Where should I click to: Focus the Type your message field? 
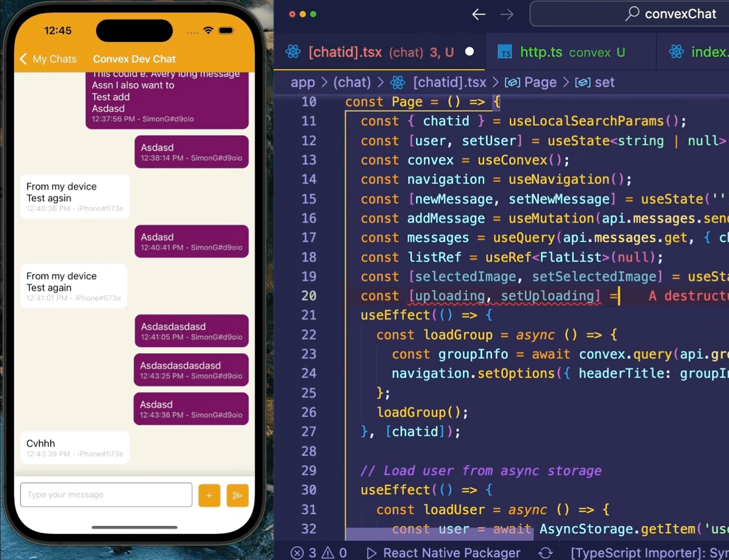click(x=106, y=494)
